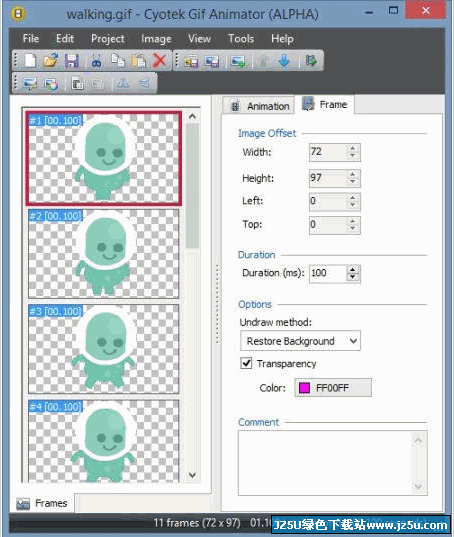Open an existing GIF file
The height and width of the screenshot is (537, 454).
[x=51, y=61]
